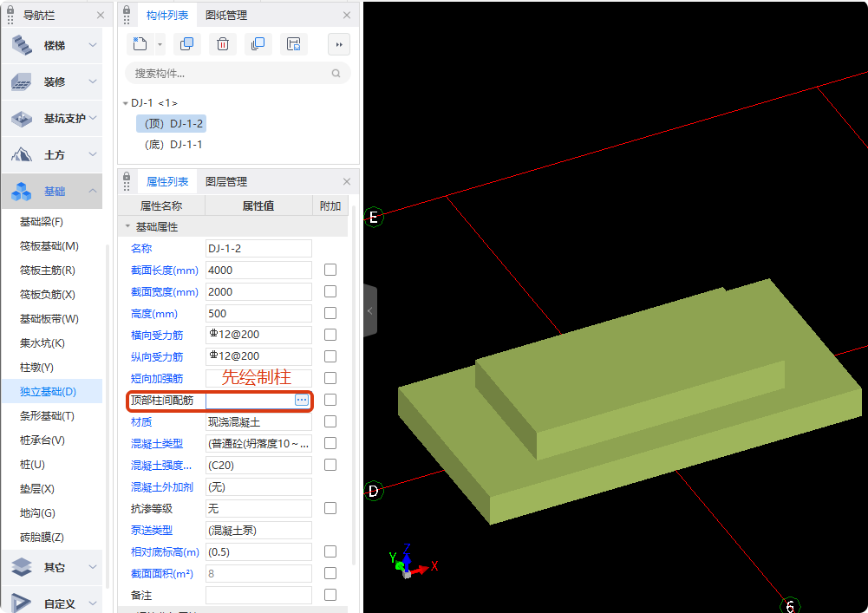Image resolution: width=868 pixels, height=613 pixels.
Task: Check the 截面长度 附加 checkbox
Action: pos(330,270)
